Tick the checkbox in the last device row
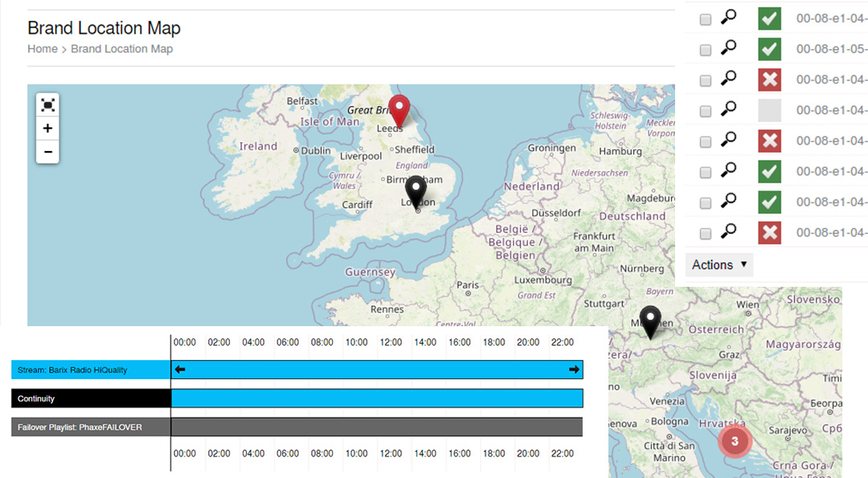Image resolution: width=868 pixels, height=478 pixels. [x=706, y=234]
